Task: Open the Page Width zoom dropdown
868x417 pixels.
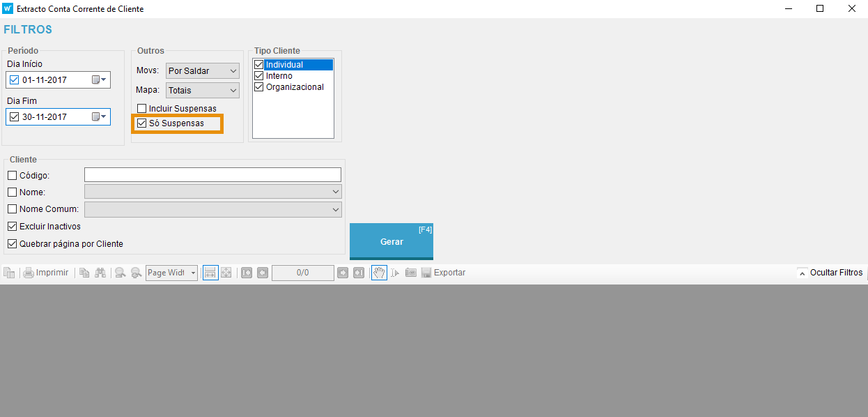Action: pos(171,273)
